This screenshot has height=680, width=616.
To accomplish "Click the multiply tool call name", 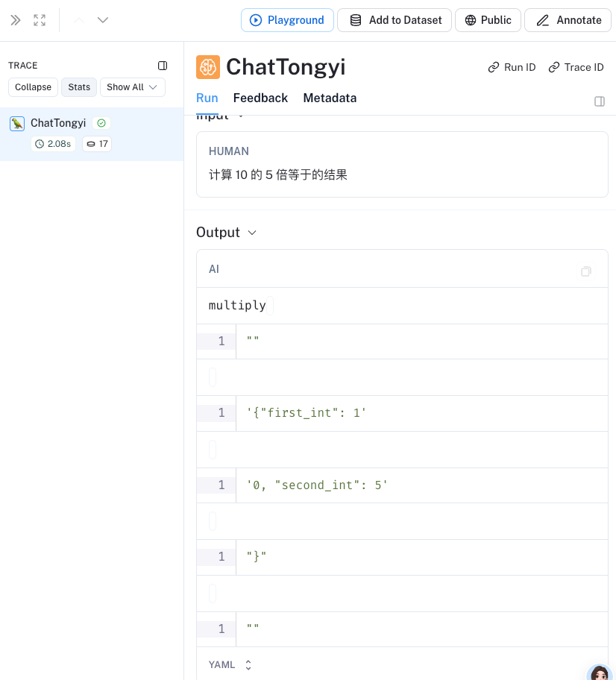I will click(x=237, y=305).
